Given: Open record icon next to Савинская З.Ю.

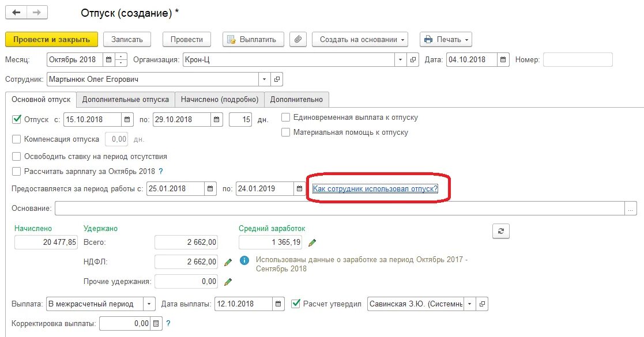Looking at the screenshot, I should pyautogui.click(x=482, y=304).
